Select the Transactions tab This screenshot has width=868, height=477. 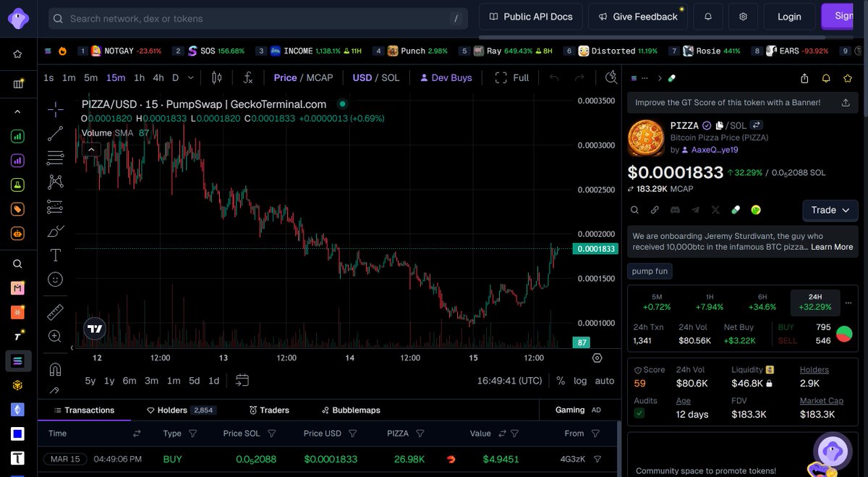tap(84, 410)
